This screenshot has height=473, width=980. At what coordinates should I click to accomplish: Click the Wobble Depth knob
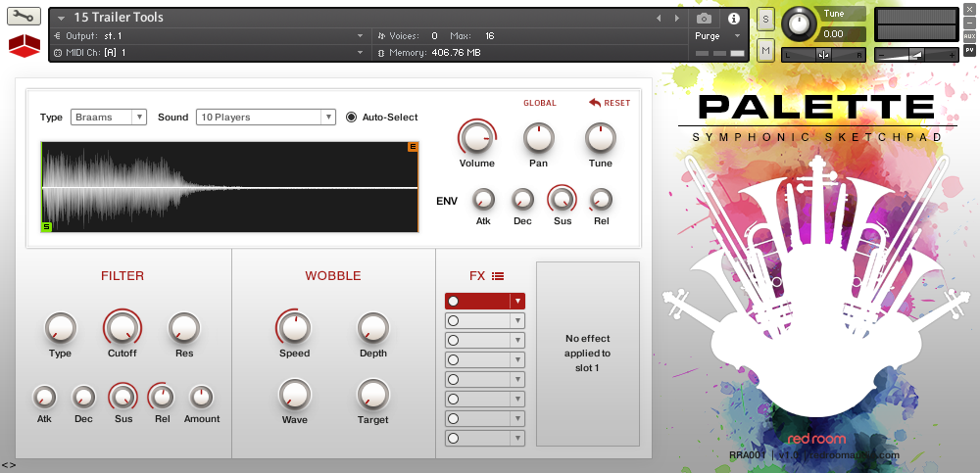click(373, 328)
